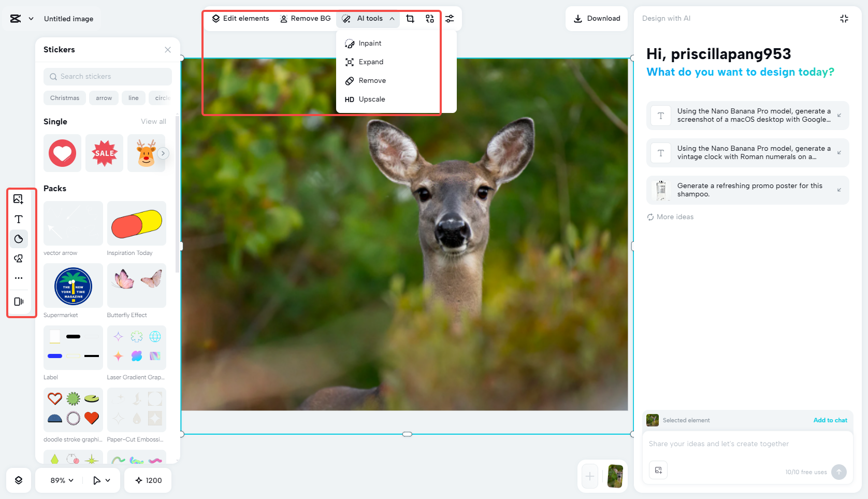Open the Text tool in the left sidebar
The width and height of the screenshot is (868, 499).
[19, 219]
